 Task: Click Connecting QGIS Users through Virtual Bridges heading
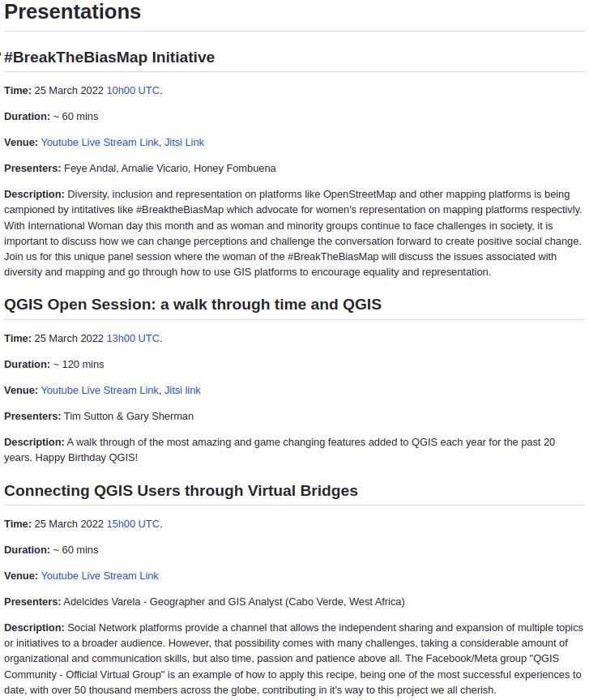(x=181, y=491)
